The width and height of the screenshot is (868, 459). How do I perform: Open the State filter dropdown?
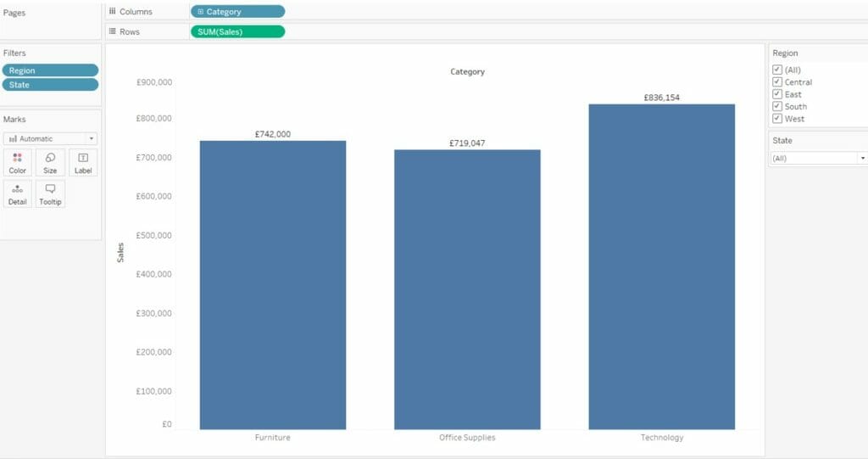tap(819, 158)
